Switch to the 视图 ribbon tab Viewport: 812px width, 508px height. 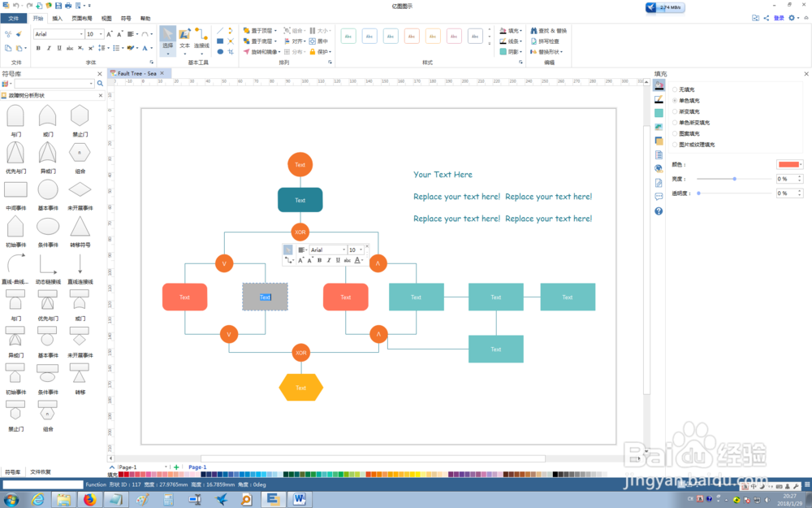click(x=106, y=18)
